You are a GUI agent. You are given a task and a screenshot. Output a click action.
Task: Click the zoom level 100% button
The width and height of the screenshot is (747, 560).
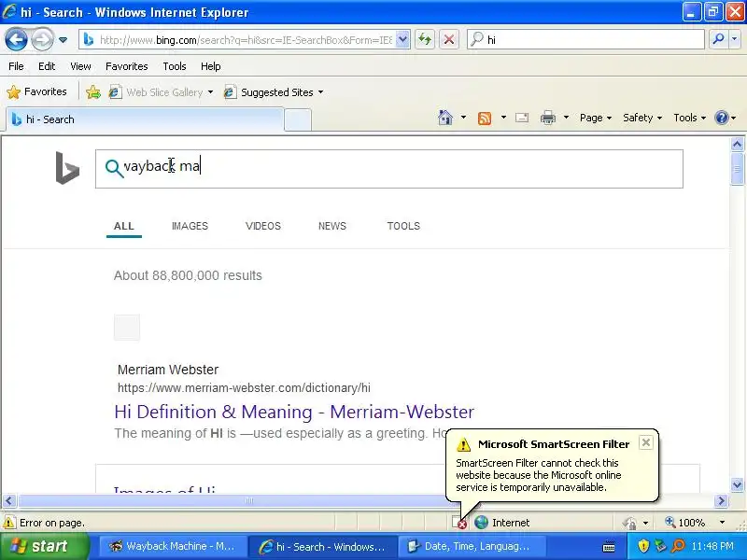click(x=684, y=523)
